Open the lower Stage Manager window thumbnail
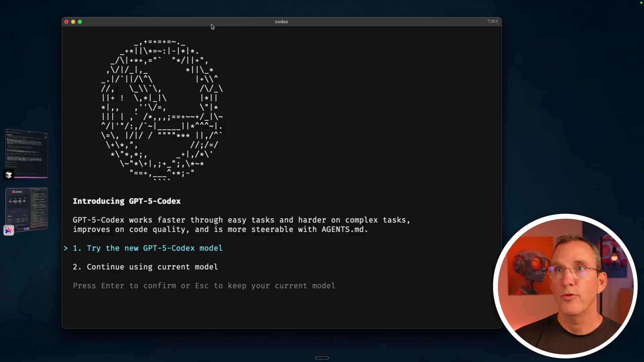Viewport: 644px width, 362px height. point(27,209)
